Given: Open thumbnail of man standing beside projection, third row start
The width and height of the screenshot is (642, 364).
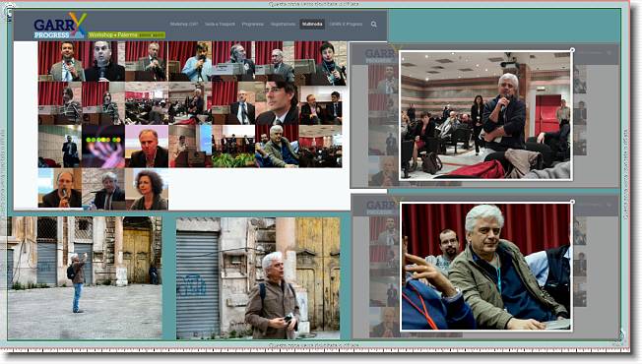Looking at the screenshot, I should point(60,146).
